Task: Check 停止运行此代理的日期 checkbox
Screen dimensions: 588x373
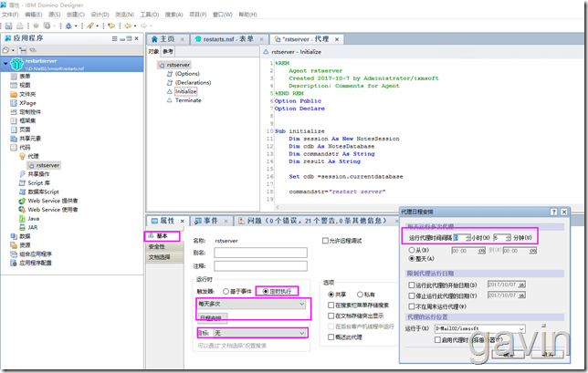Action: [x=412, y=295]
